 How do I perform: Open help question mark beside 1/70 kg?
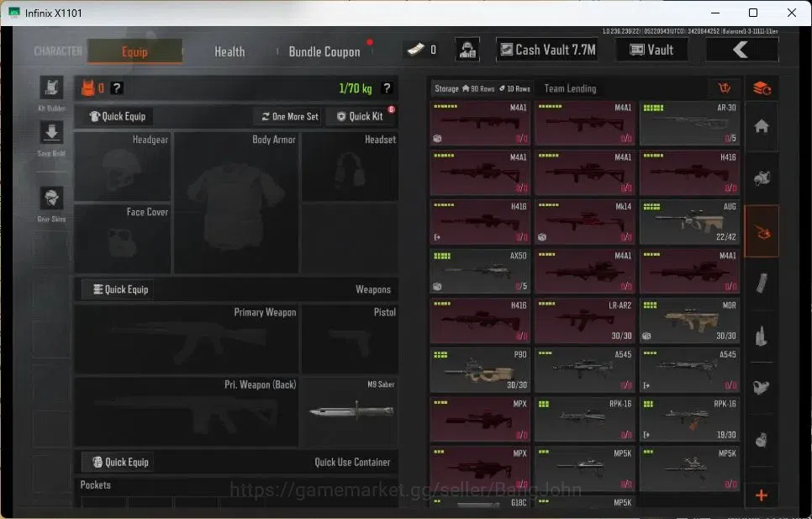pyautogui.click(x=387, y=88)
